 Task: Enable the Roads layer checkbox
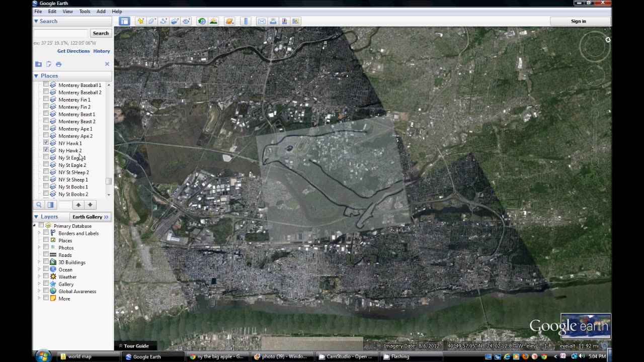click(46, 254)
